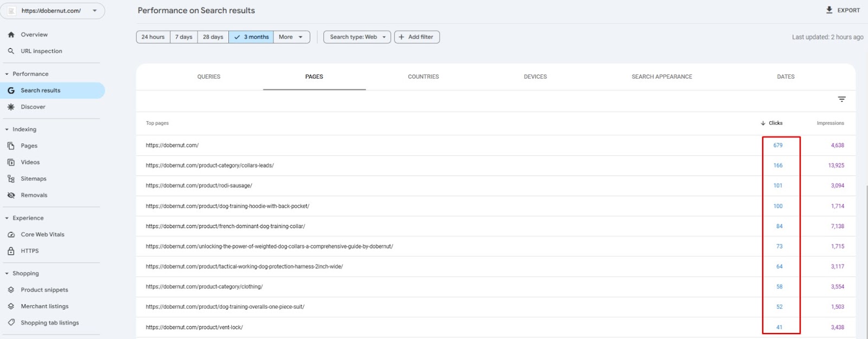The image size is (868, 339).
Task: Click the Core Web Vitals gauge icon
Action: click(11, 235)
